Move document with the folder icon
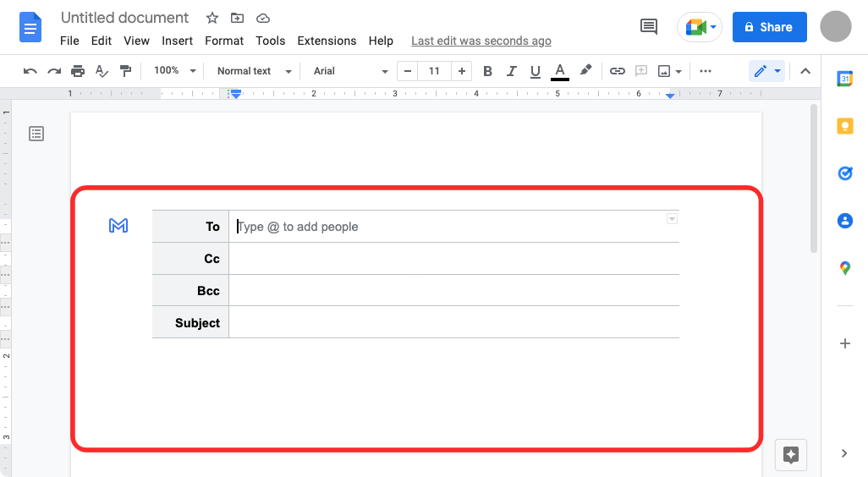 [x=237, y=19]
